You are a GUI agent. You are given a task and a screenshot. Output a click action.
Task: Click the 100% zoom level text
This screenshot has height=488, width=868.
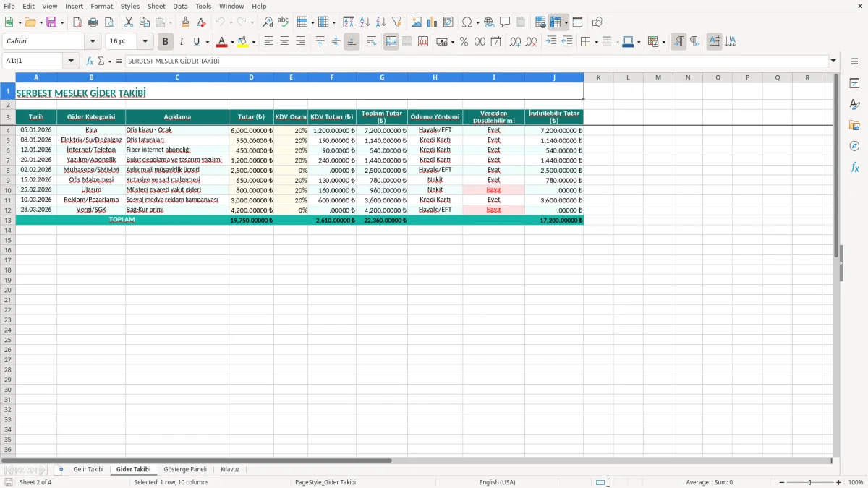(x=856, y=482)
